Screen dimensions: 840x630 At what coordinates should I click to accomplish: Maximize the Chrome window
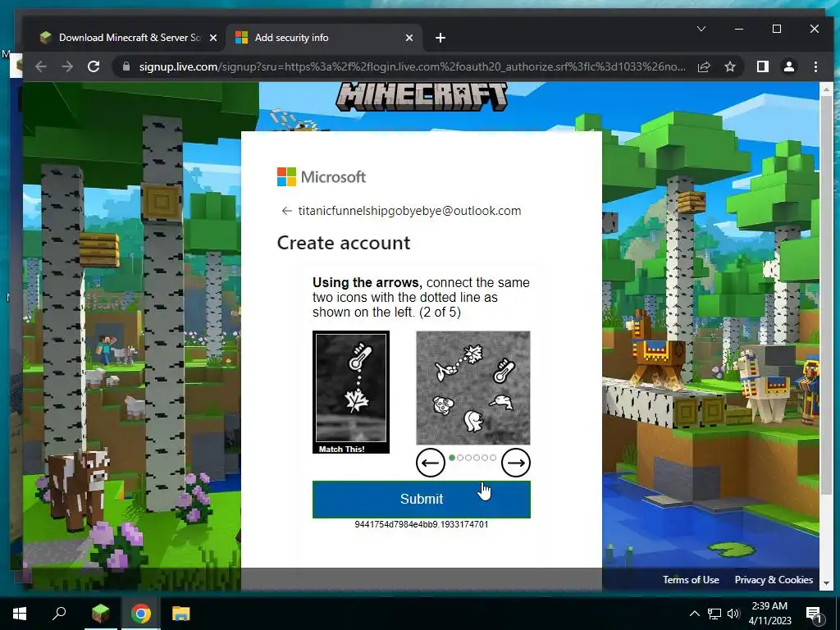click(x=777, y=29)
